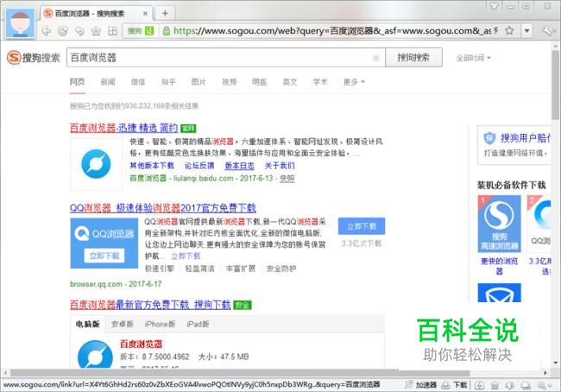The width and height of the screenshot is (561, 392).
Task: Switch to the 新闻 tab
Action: point(108,82)
